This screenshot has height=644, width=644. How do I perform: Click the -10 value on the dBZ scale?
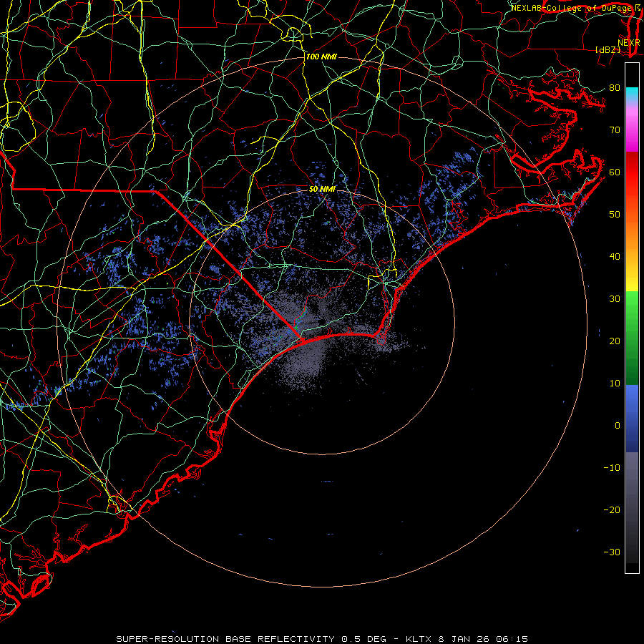[x=612, y=467]
